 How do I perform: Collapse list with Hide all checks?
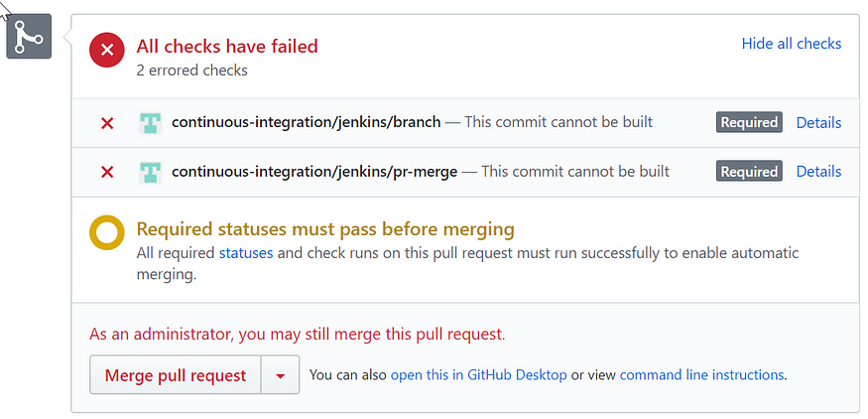[x=792, y=44]
